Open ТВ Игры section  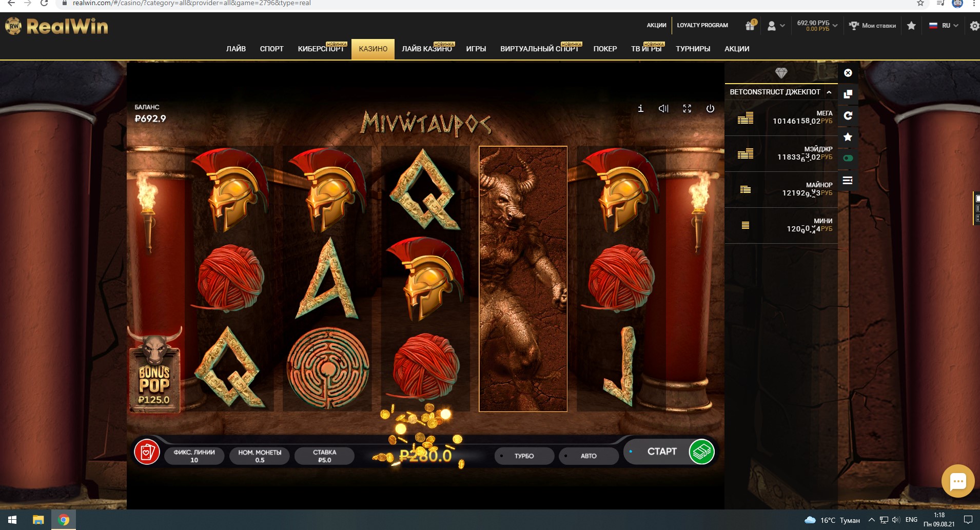646,49
